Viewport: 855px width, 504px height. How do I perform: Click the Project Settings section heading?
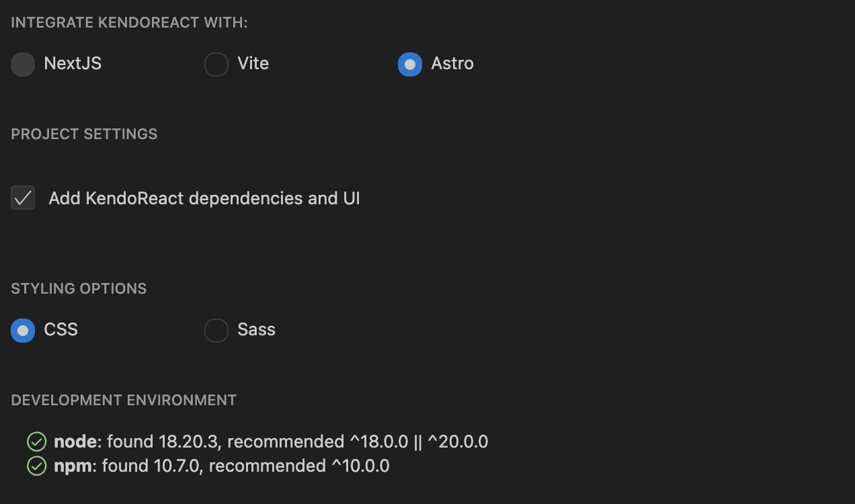[84, 134]
